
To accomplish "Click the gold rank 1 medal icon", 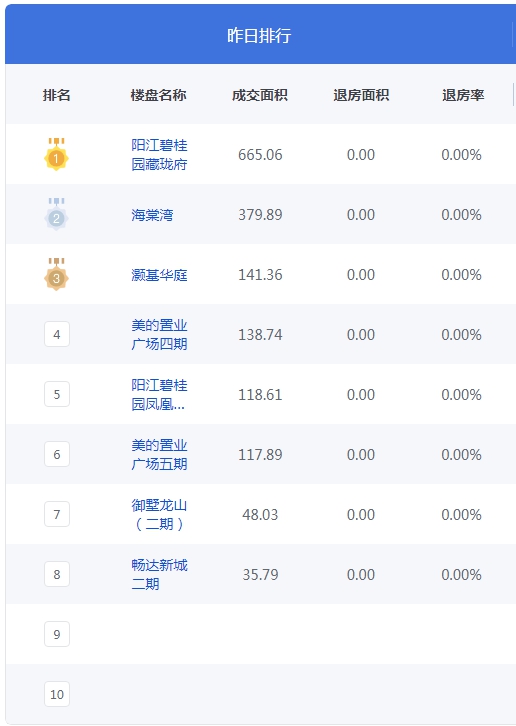I will pos(57,154).
